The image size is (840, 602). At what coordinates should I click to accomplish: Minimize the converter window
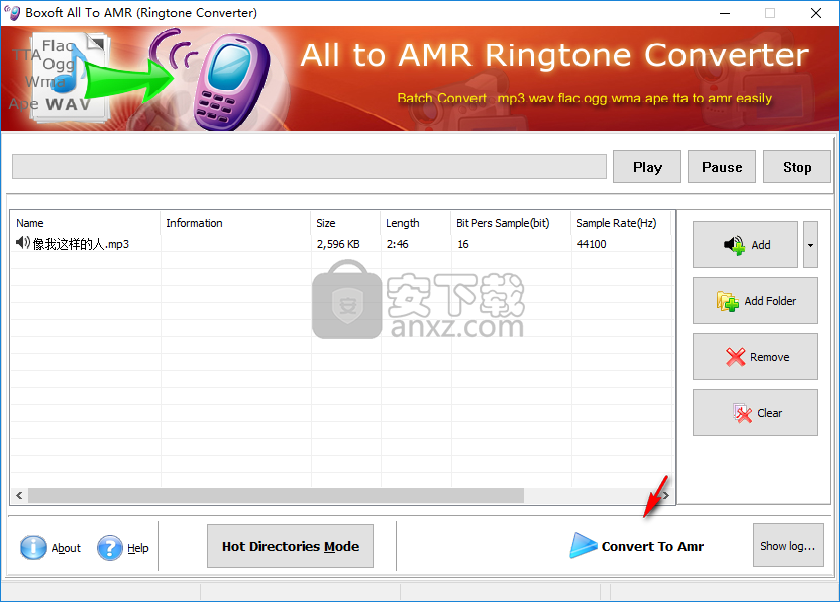[x=725, y=13]
